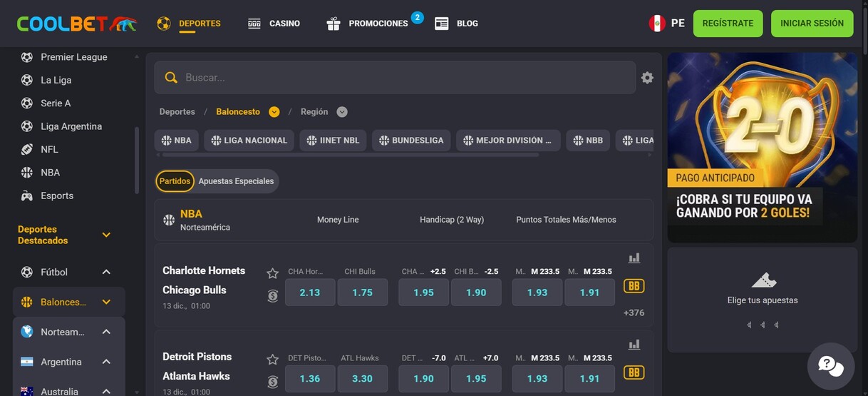Viewport: 868px width, 396px height.
Task: Open Baloncesto breadcrumb dropdown arrow
Action: click(274, 112)
